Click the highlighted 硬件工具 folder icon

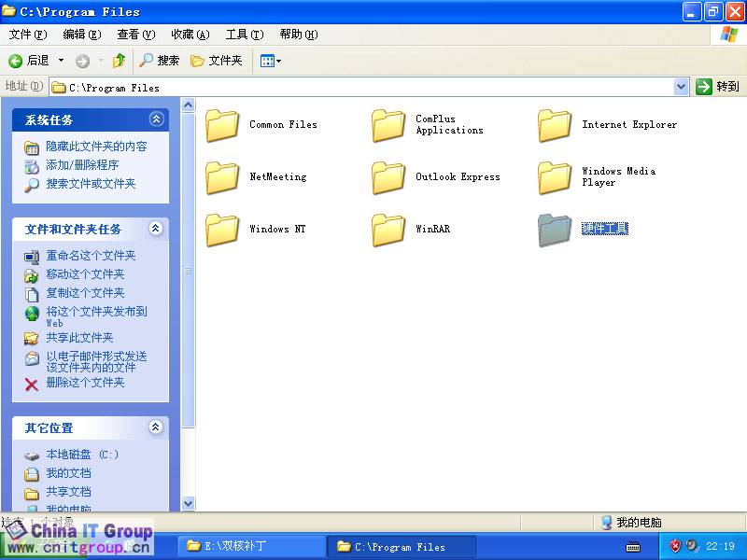(x=555, y=230)
